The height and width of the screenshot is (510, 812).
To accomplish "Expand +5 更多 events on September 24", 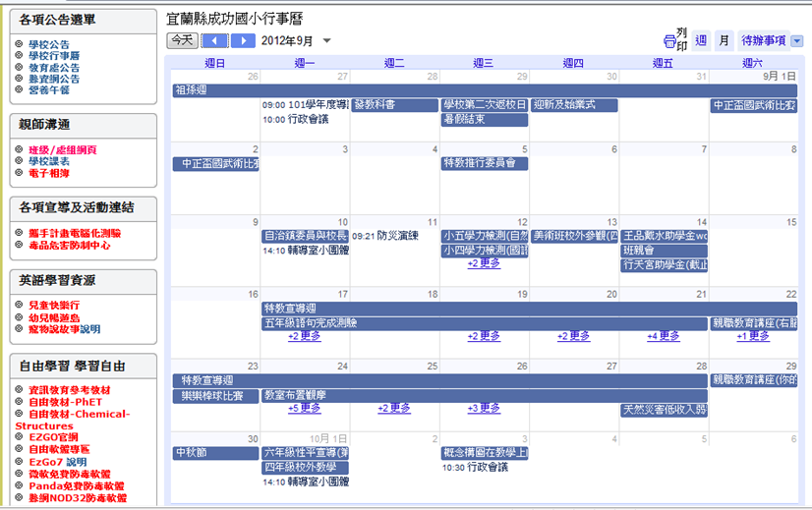I will 304,409.
